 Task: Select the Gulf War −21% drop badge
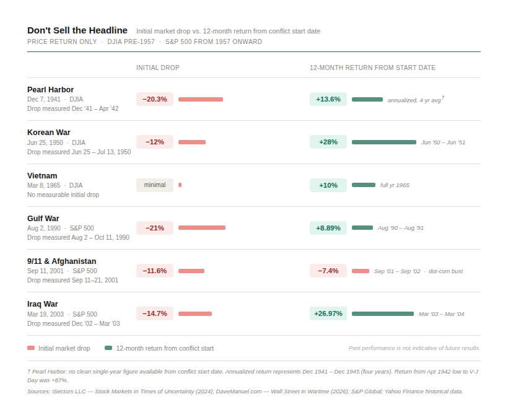coord(155,228)
